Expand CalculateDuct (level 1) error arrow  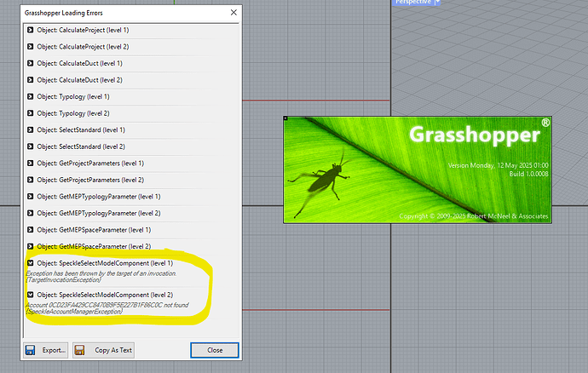tap(31, 63)
